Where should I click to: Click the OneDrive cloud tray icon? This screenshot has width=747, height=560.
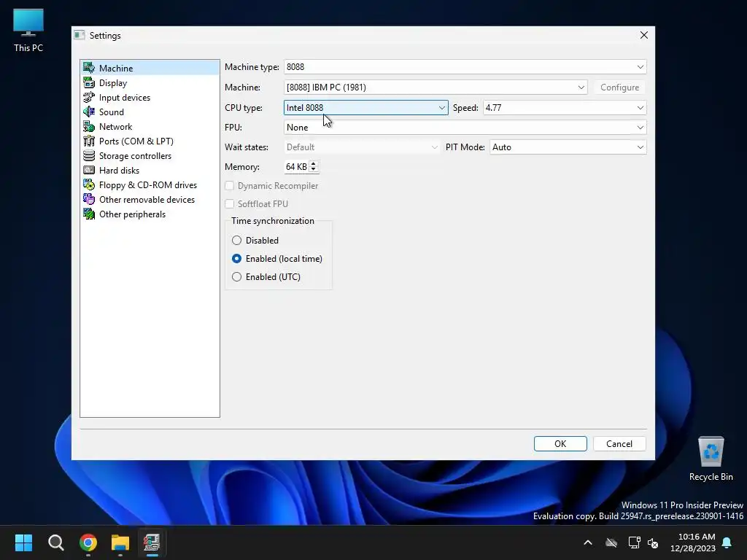pos(611,542)
